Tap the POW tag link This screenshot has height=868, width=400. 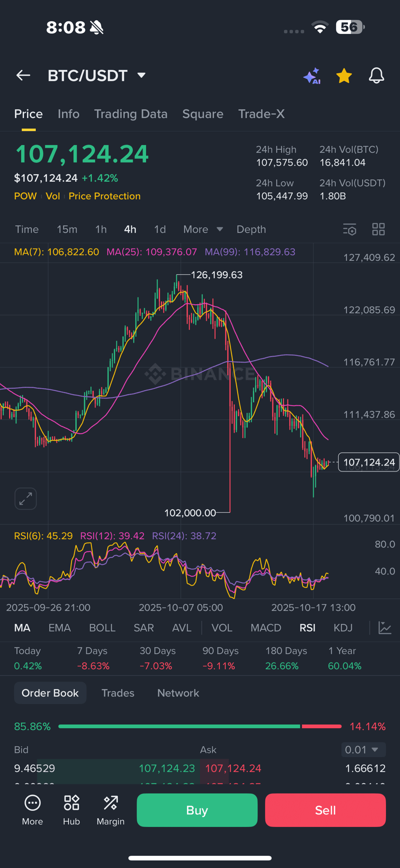(26, 196)
